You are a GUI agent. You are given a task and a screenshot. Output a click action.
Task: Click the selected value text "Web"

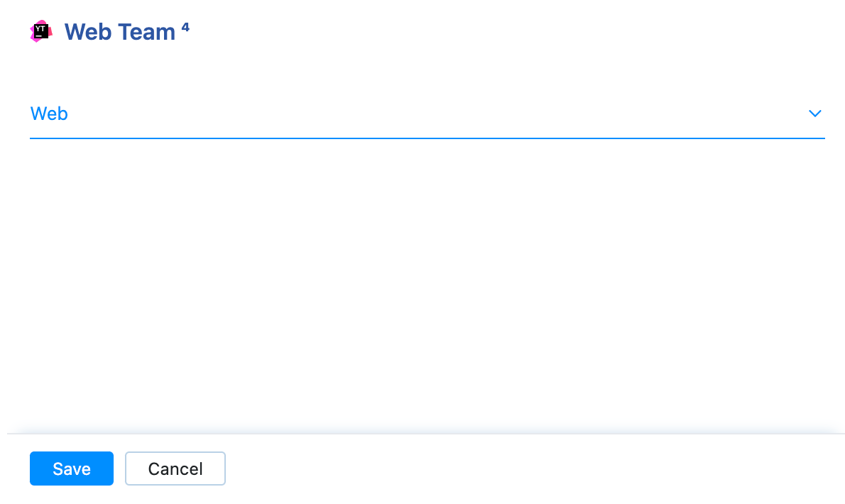pyautogui.click(x=49, y=114)
